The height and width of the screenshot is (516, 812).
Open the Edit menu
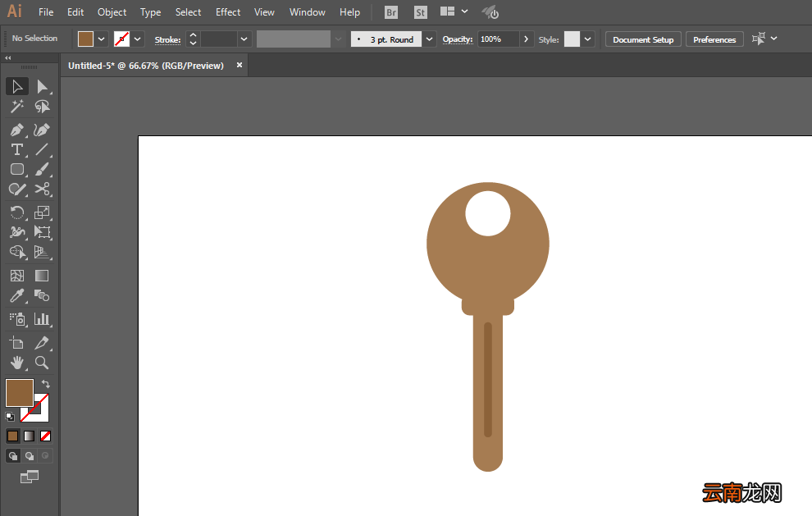click(x=75, y=12)
